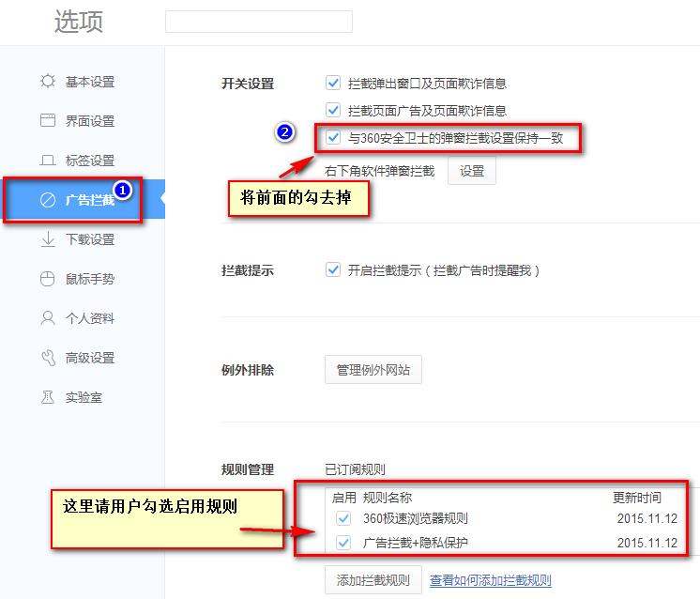Viewport: 700px width, 599px height.
Task: Click the tab icon beside 标签设置
Action: (x=48, y=161)
